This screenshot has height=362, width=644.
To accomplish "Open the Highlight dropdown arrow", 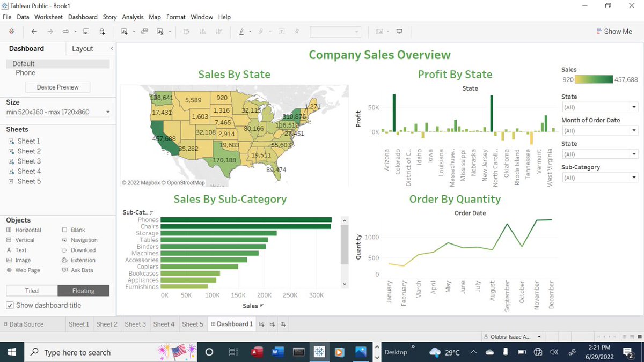I will (x=250, y=32).
